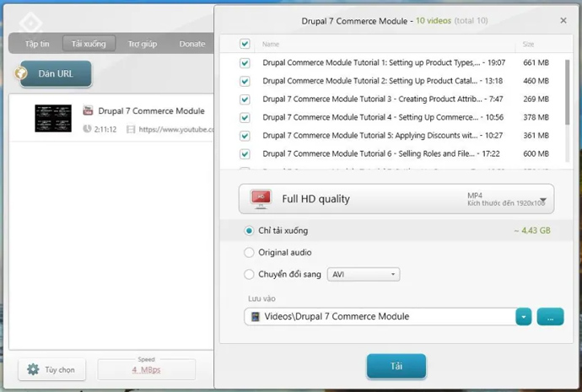This screenshot has width=582, height=392.
Task: Click the folder icon in Lưu vào field
Action: click(256, 316)
